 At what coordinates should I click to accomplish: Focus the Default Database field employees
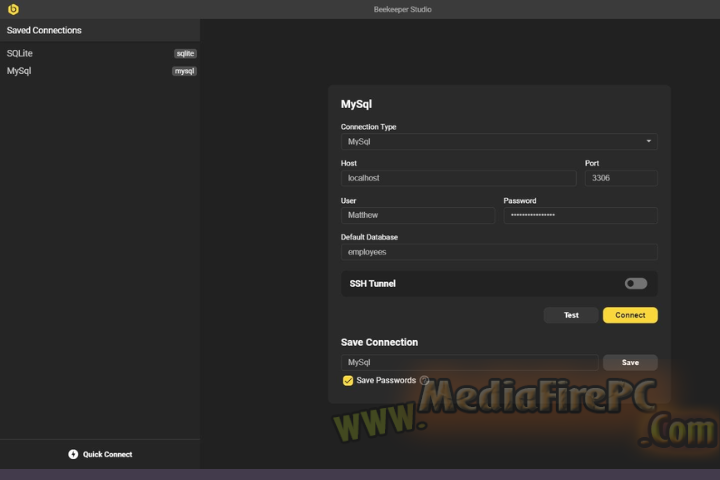pyautogui.click(x=499, y=252)
